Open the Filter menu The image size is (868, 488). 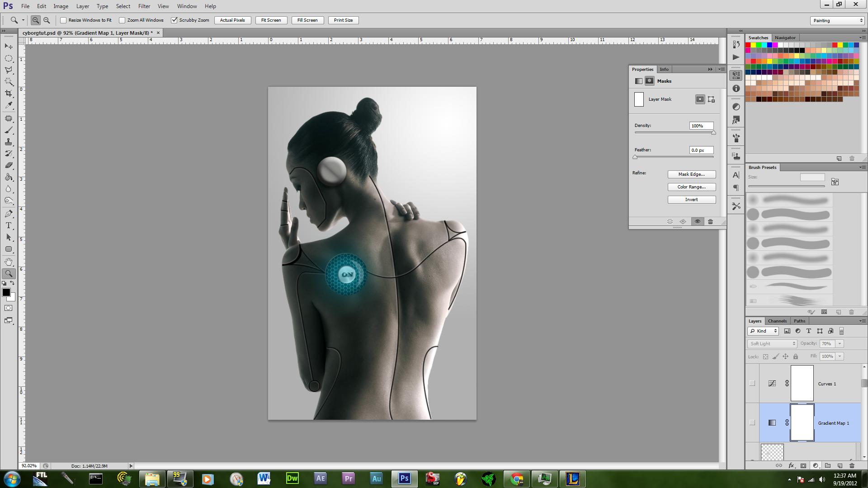point(144,6)
